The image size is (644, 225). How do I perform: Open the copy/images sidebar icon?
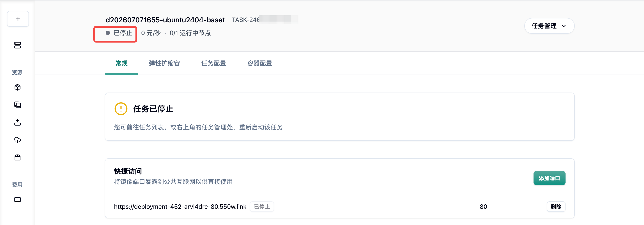18,105
